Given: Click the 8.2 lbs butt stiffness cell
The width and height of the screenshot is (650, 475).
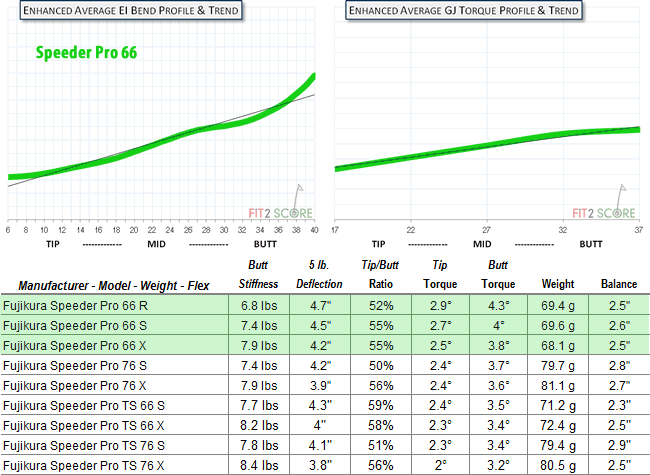Looking at the screenshot, I should pyautogui.click(x=259, y=425).
